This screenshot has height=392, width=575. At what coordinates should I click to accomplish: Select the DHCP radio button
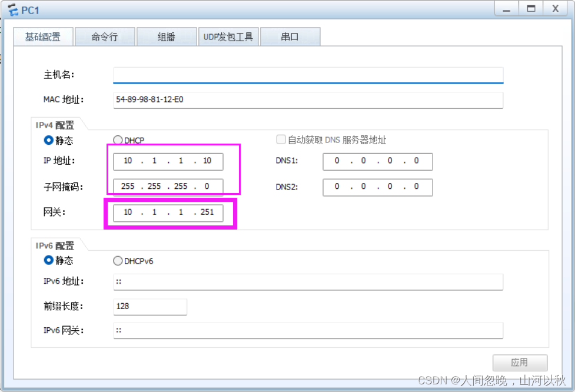coord(118,140)
